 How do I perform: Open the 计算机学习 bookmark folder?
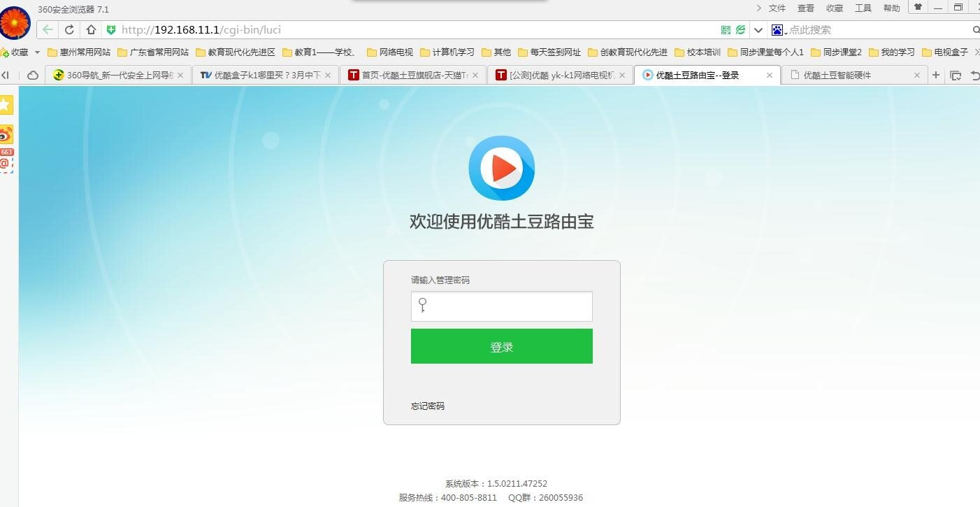(447, 52)
